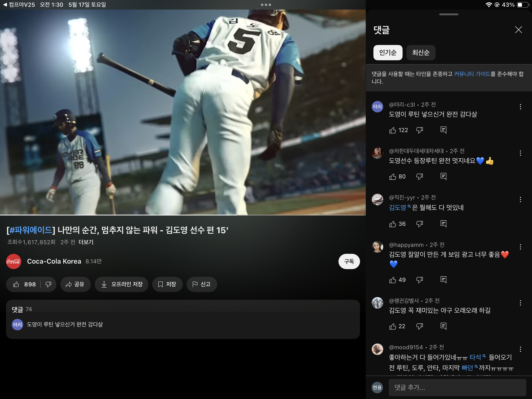Reply to the @직진-yyr comment
The height and width of the screenshot is (399, 532).
coord(443,224)
